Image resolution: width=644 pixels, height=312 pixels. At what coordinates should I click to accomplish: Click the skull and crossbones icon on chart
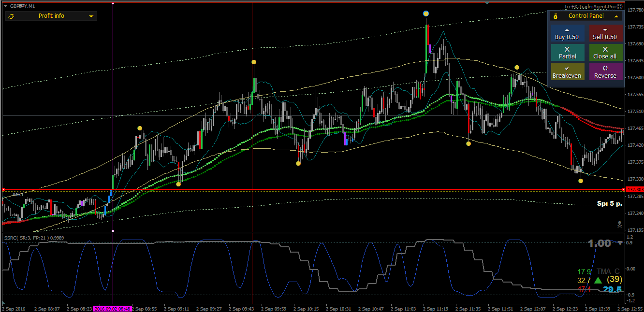(x=619, y=224)
